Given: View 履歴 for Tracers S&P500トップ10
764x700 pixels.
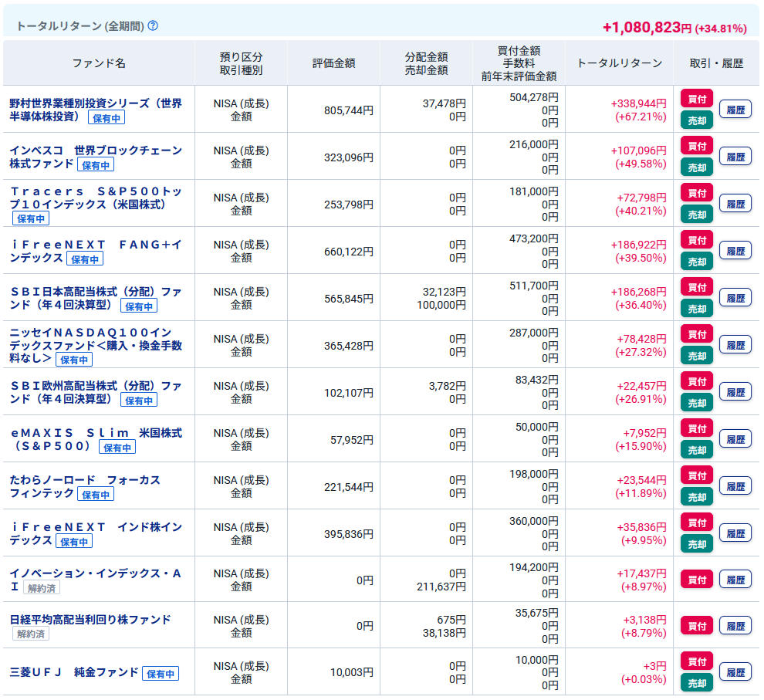Looking at the screenshot, I should tap(735, 204).
